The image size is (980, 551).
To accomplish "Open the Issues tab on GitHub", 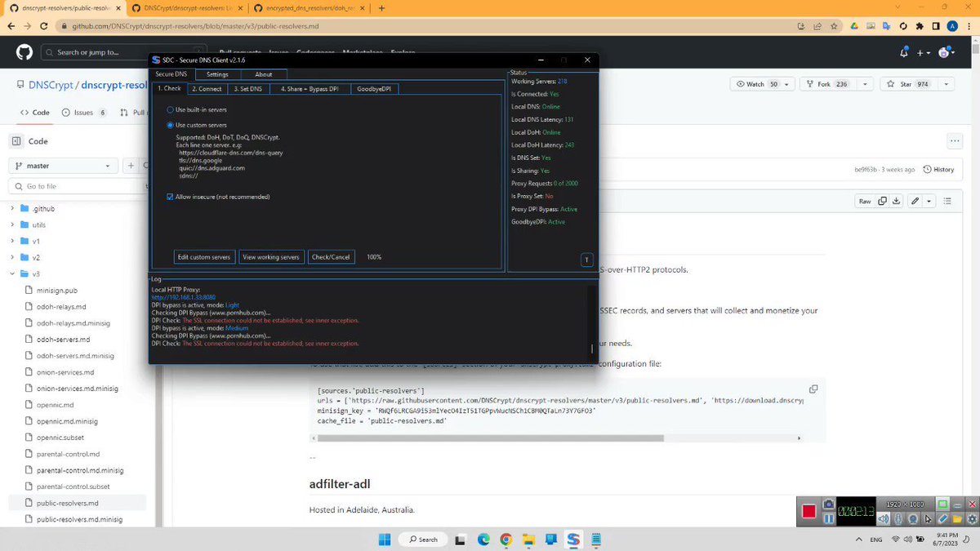I will (x=85, y=113).
